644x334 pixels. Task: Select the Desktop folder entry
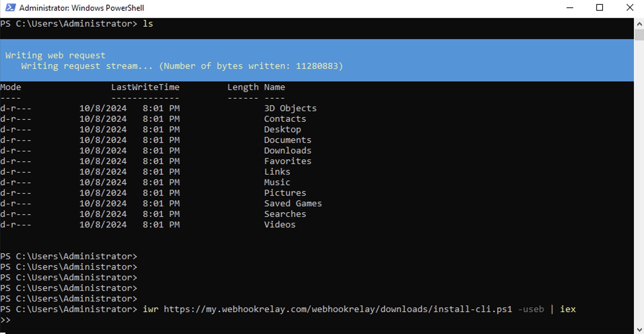click(282, 129)
